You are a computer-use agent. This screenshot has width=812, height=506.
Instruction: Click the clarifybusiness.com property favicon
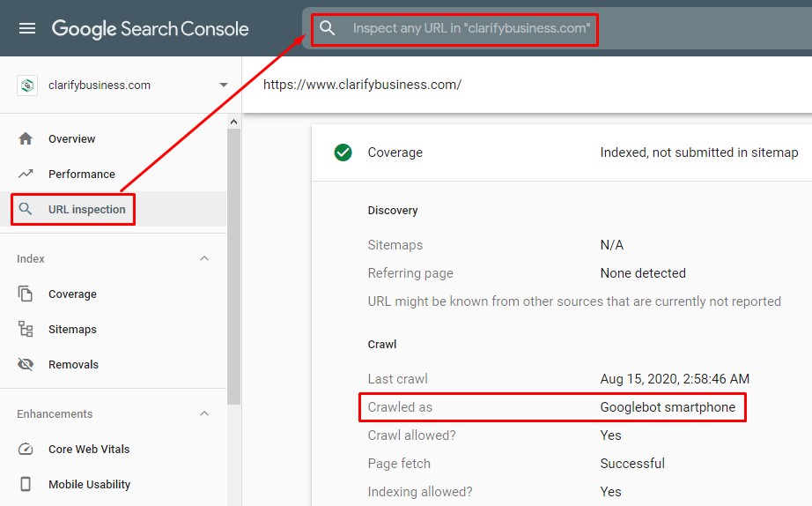pos(27,85)
